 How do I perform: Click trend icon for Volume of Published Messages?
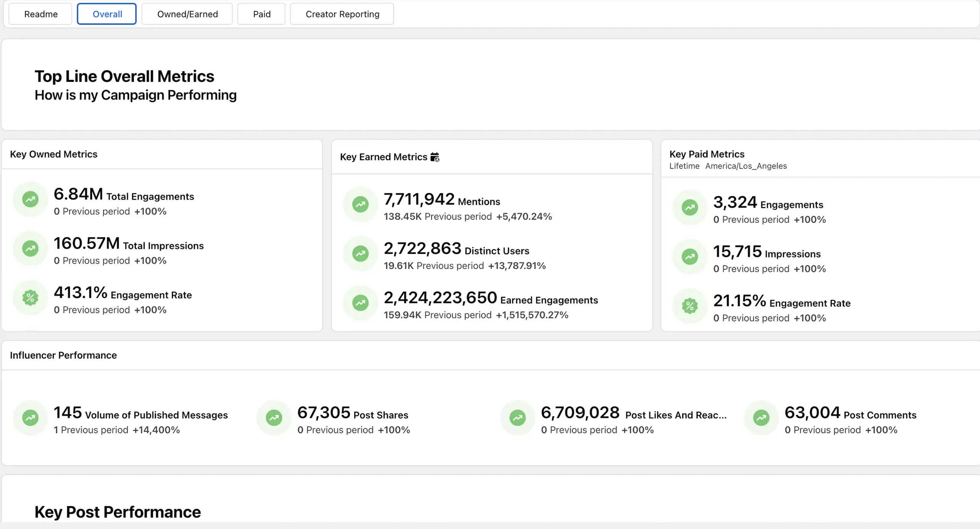(x=30, y=418)
